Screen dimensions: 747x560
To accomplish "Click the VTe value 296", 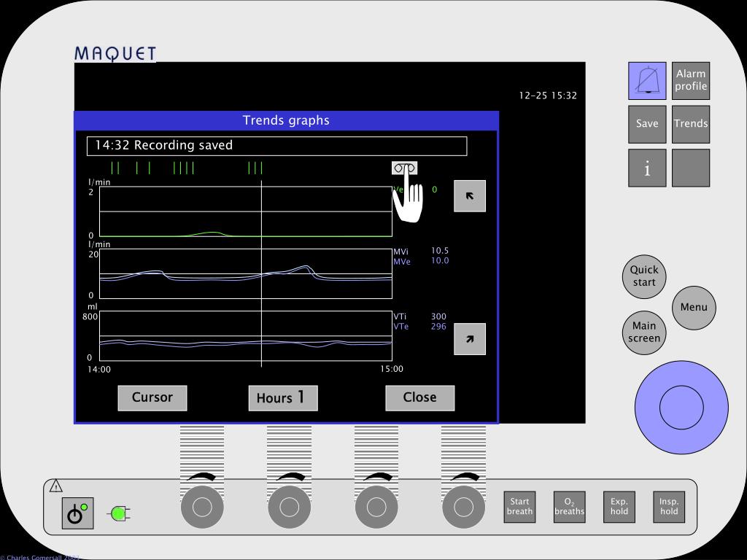I will pyautogui.click(x=438, y=326).
